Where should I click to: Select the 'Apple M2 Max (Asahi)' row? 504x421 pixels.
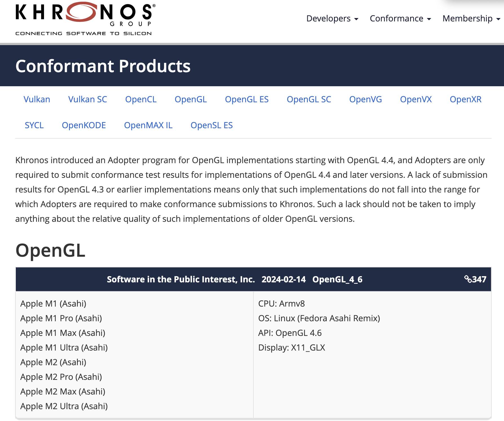[x=63, y=391]
